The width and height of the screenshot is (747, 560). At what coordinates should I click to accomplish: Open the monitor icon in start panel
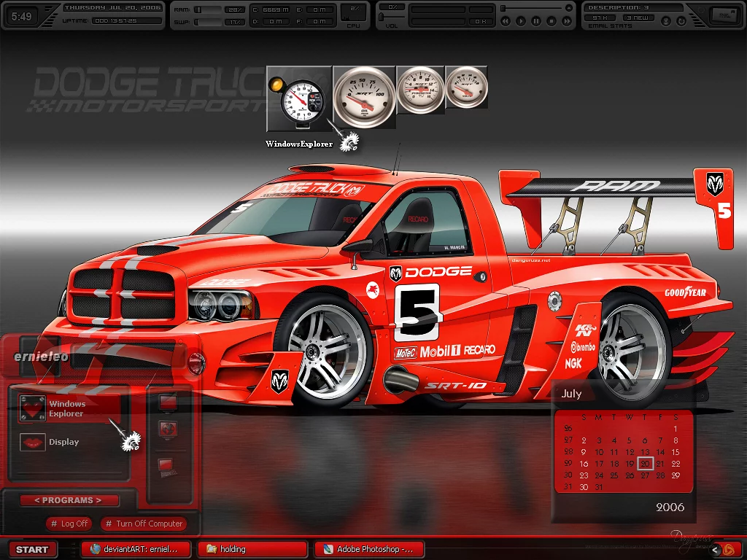pos(169,402)
